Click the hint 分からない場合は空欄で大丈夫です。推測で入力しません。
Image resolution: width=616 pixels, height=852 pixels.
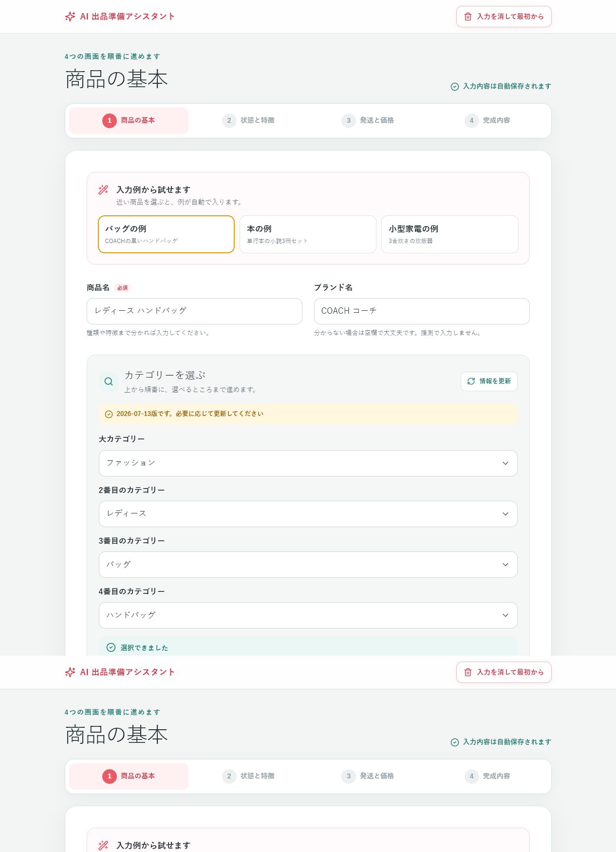click(398, 333)
